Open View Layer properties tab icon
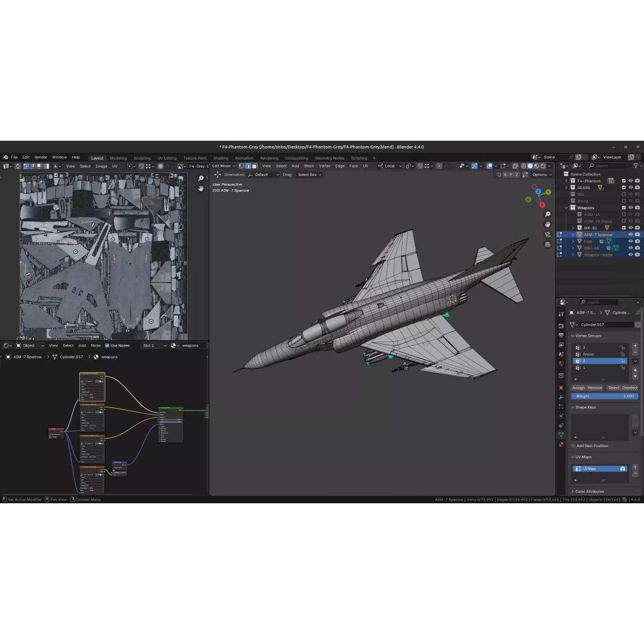 tap(561, 345)
